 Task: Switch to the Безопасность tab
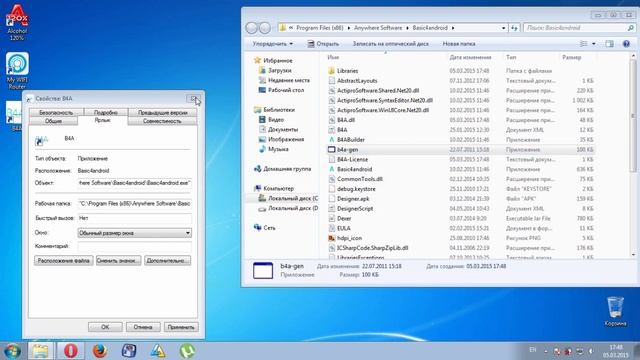(x=56, y=112)
